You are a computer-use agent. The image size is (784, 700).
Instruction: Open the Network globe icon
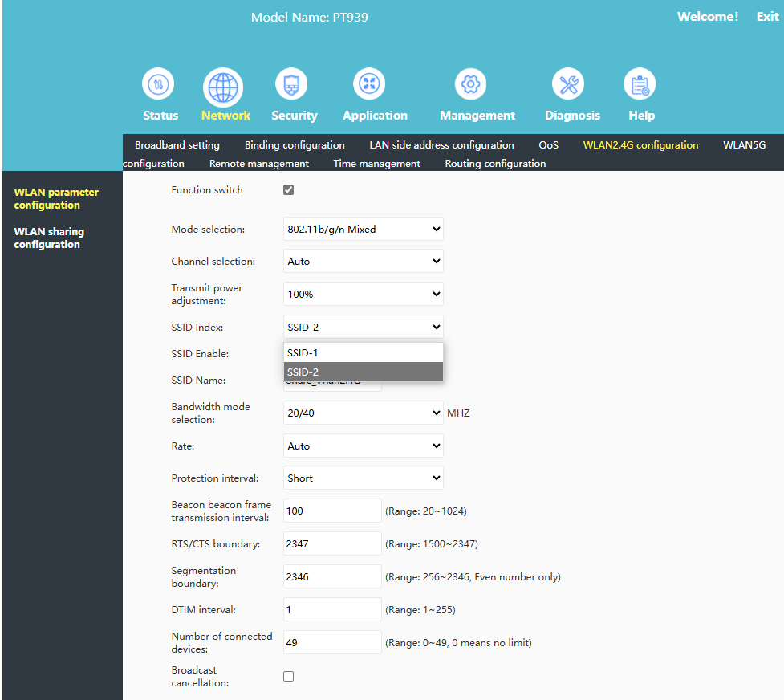tap(223, 87)
